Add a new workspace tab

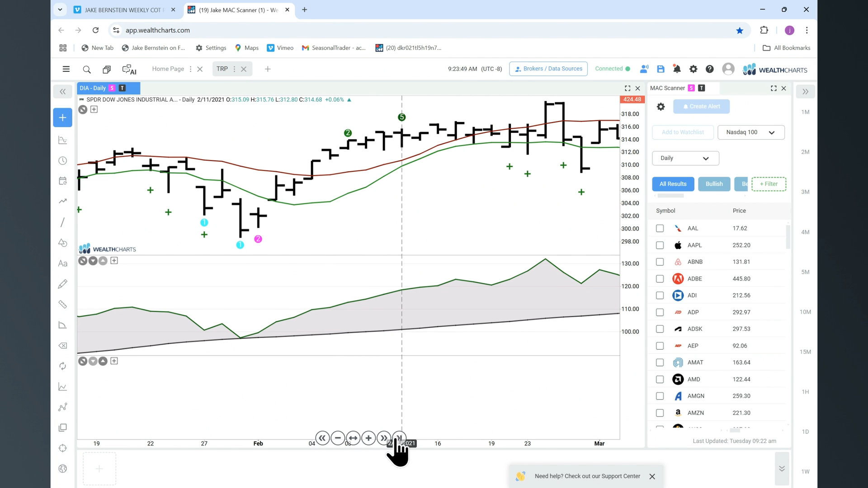[x=268, y=69]
